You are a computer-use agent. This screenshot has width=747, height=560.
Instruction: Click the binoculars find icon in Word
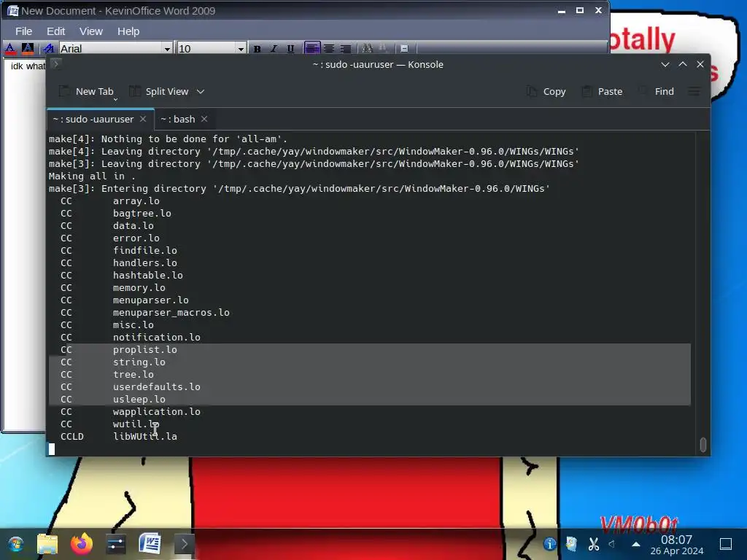click(x=368, y=49)
